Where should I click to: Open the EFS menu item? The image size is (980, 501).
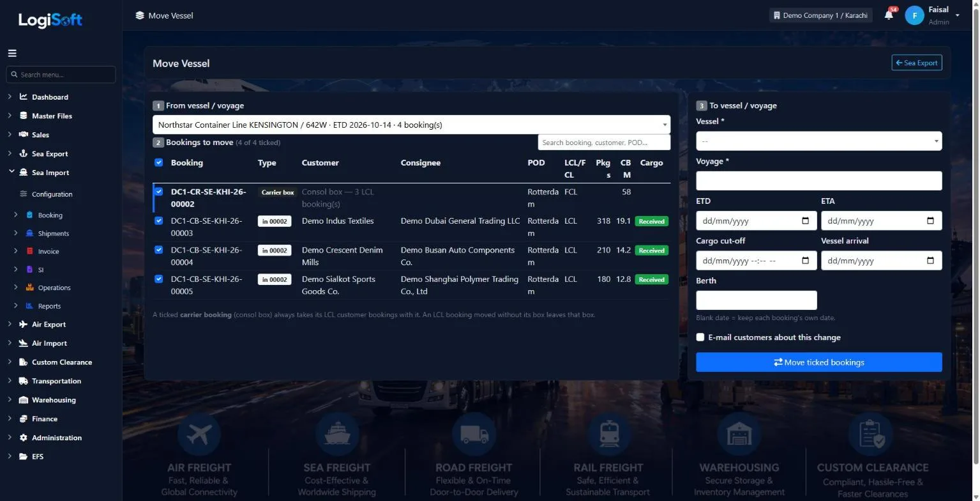click(x=38, y=457)
